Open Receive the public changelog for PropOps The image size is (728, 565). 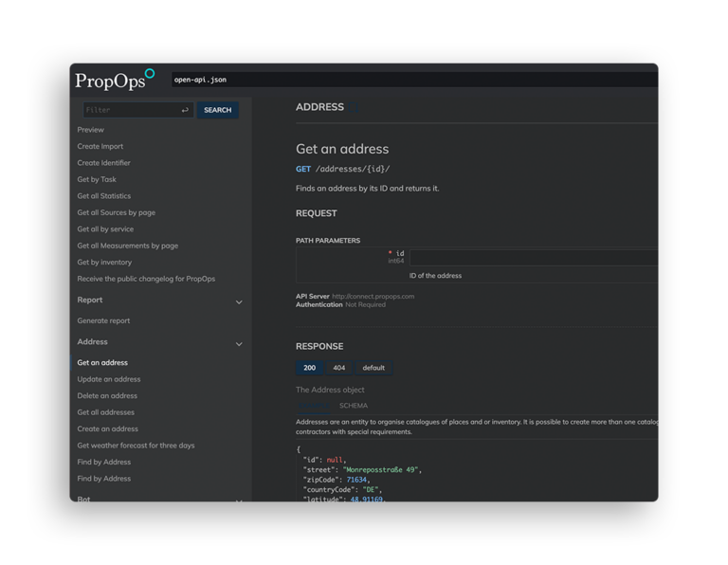point(146,279)
